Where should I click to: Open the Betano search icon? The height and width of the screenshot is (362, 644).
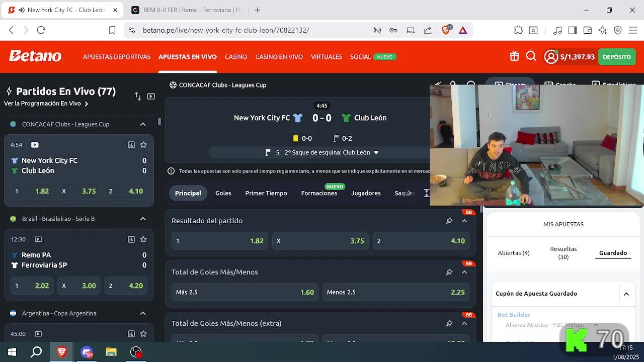(x=531, y=57)
